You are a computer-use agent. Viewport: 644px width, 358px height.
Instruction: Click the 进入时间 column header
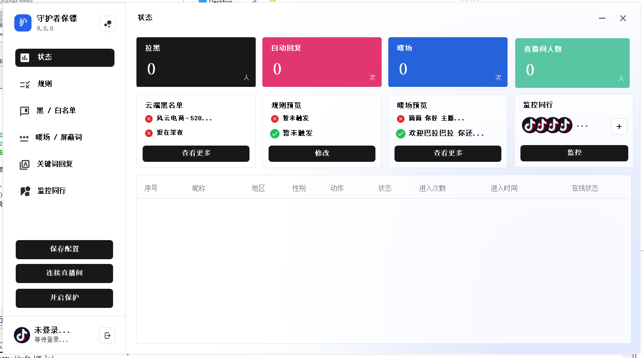click(504, 189)
